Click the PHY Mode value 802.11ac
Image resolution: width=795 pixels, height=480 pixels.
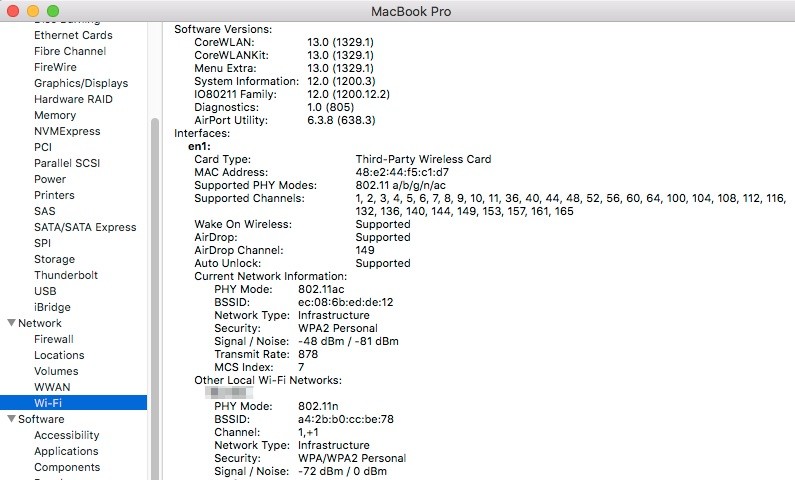click(x=321, y=289)
